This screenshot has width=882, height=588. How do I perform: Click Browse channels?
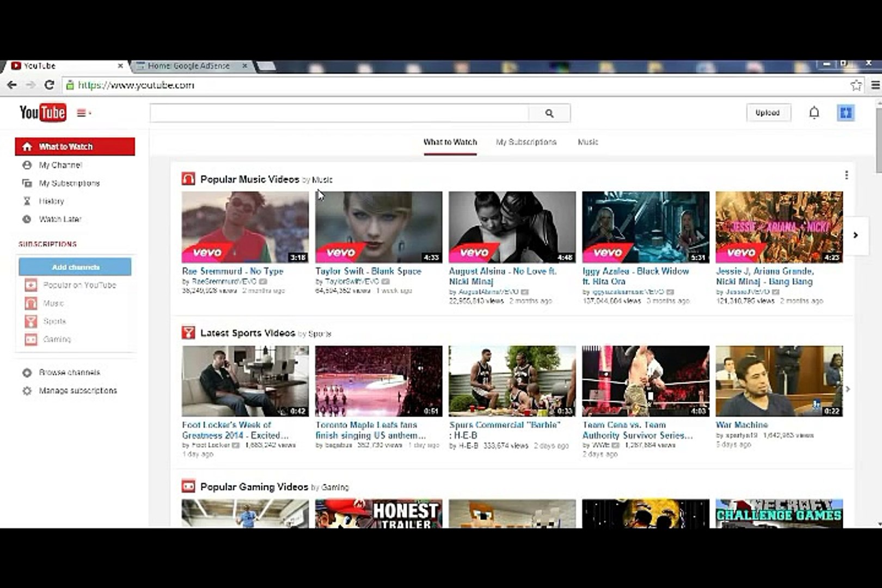[69, 372]
